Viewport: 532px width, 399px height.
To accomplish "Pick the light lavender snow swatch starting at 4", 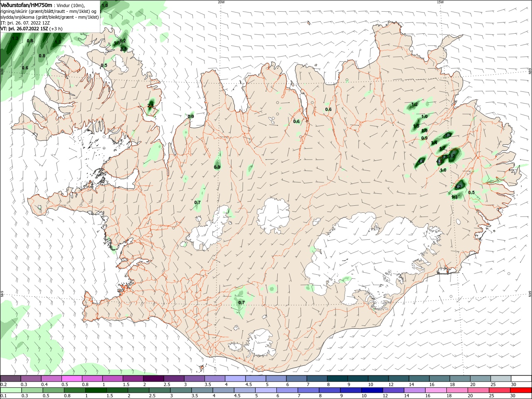I will pyautogui.click(x=235, y=378).
